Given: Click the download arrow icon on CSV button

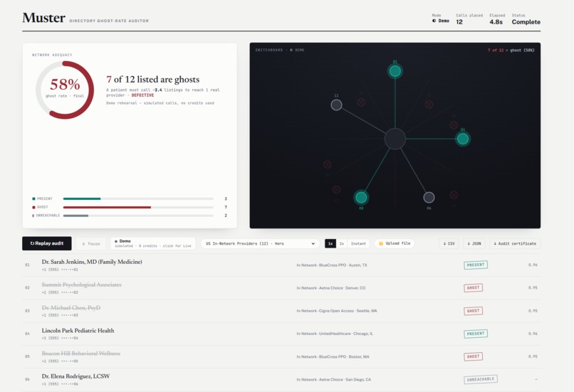Looking at the screenshot, I should click(444, 243).
